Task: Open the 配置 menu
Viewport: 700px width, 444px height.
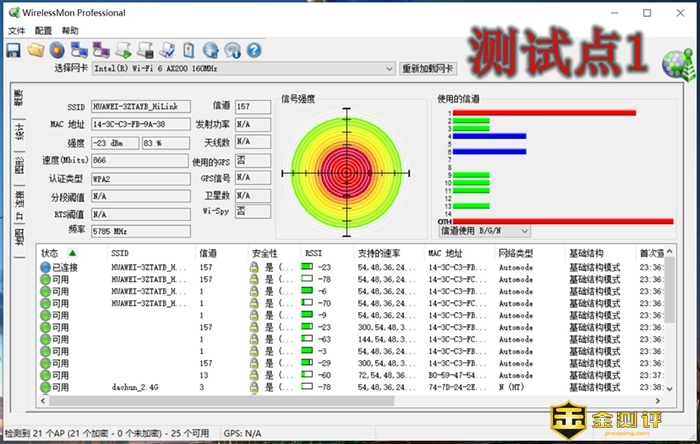Action: [43, 31]
